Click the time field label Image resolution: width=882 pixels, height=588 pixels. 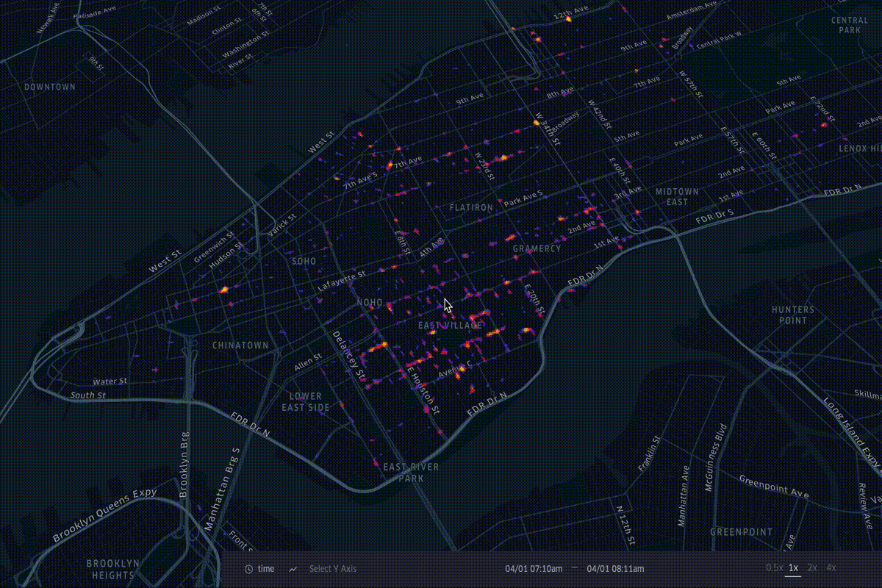tap(266, 569)
